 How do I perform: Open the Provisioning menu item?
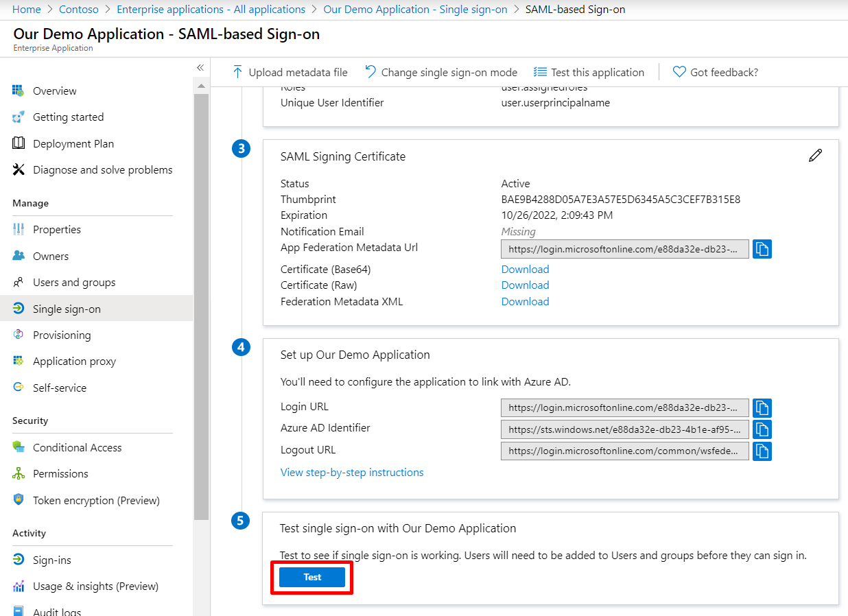coord(62,335)
